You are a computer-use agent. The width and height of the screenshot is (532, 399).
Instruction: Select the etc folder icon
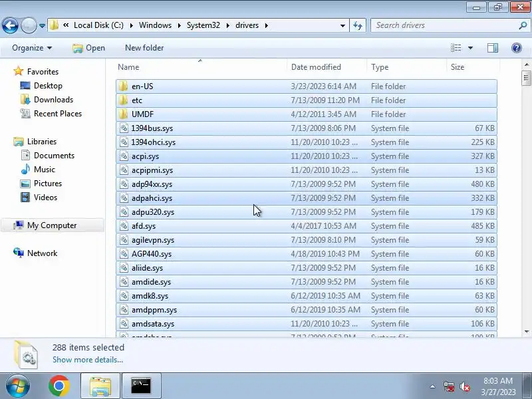click(x=124, y=100)
